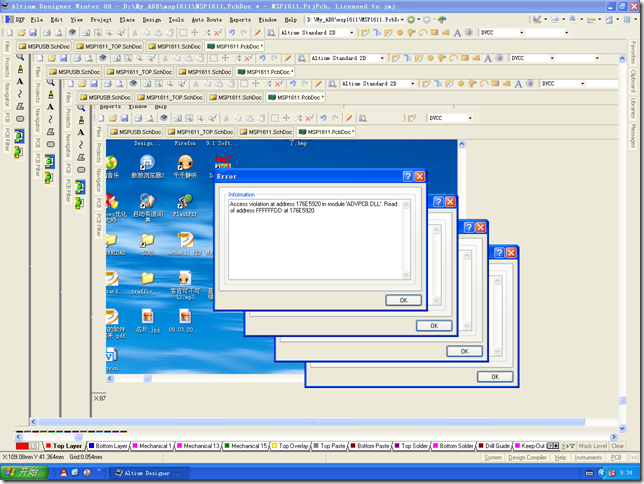The width and height of the screenshot is (644, 484).
Task: Click Save disk icon in main toolbar
Action: 33,32
